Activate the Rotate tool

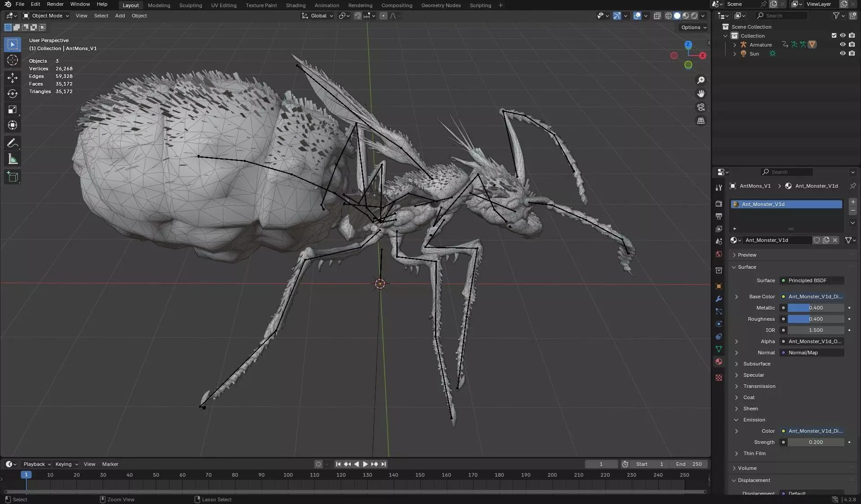click(13, 94)
